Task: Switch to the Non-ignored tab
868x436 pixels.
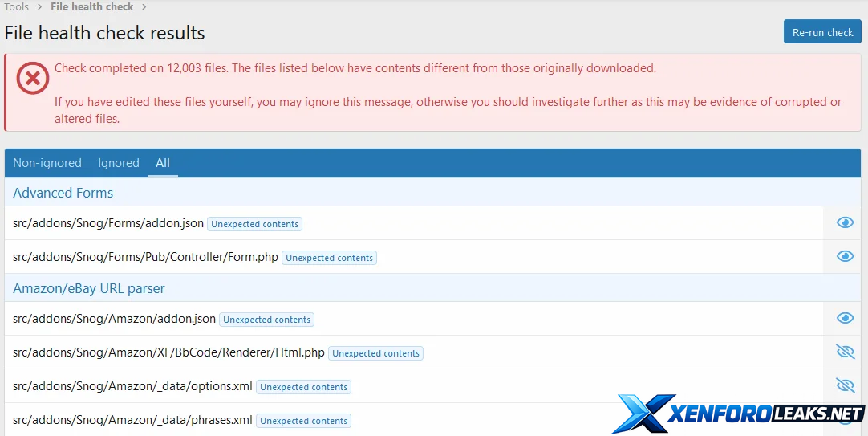Action: (x=47, y=163)
